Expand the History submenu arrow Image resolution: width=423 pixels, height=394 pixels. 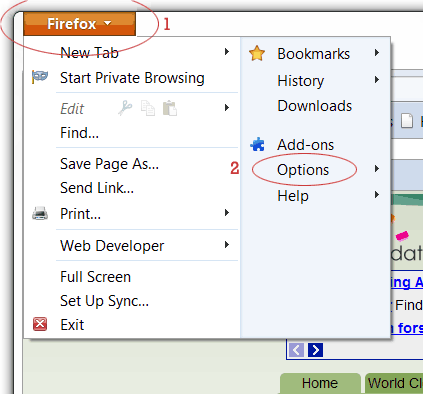click(377, 80)
